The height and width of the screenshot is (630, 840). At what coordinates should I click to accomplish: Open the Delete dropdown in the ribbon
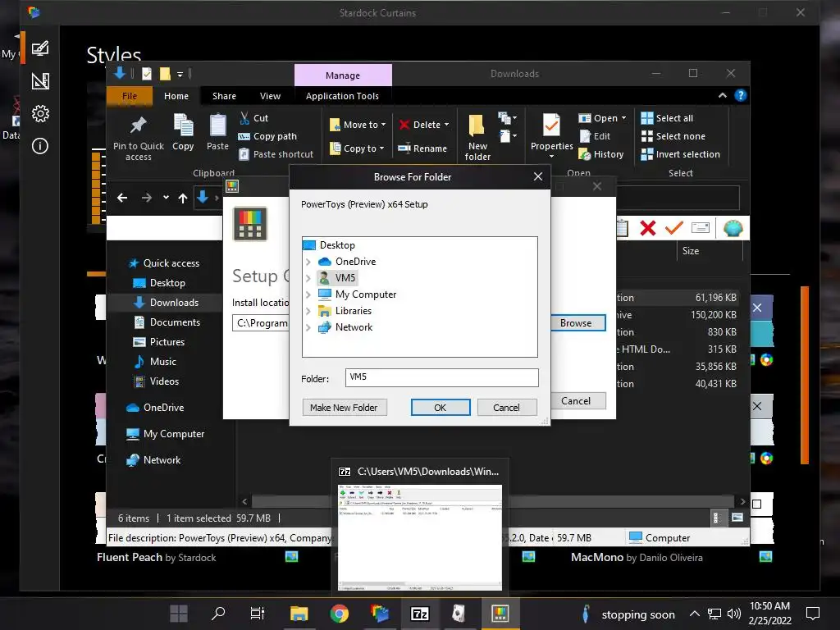coord(424,125)
